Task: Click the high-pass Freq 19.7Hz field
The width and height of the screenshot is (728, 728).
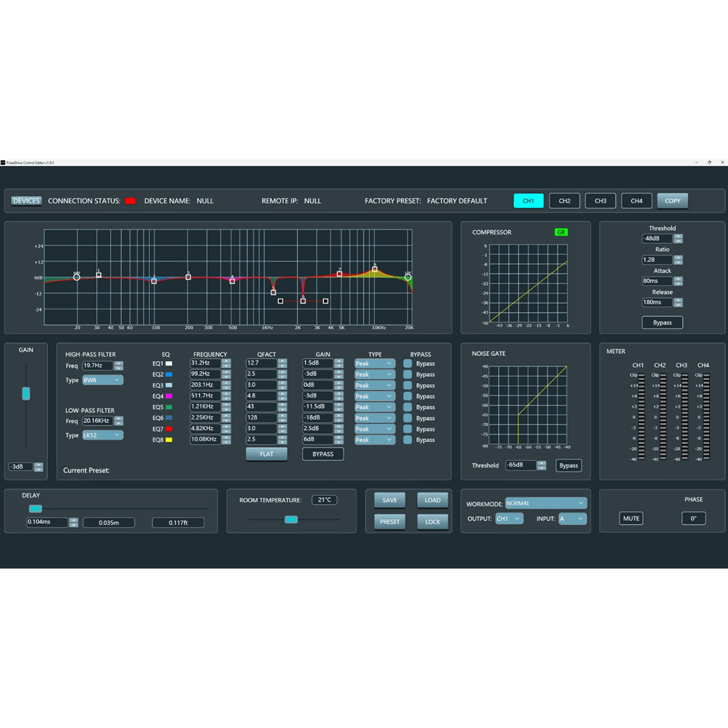Action: click(x=98, y=365)
